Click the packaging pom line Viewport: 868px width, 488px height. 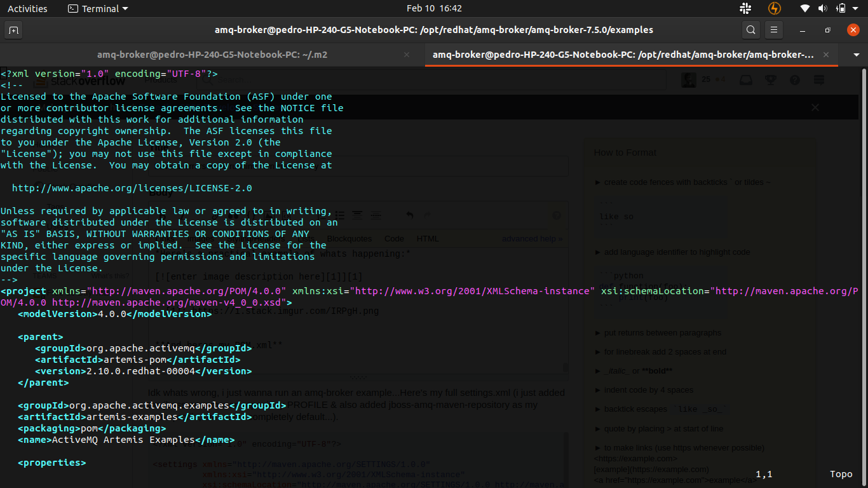[x=92, y=428]
